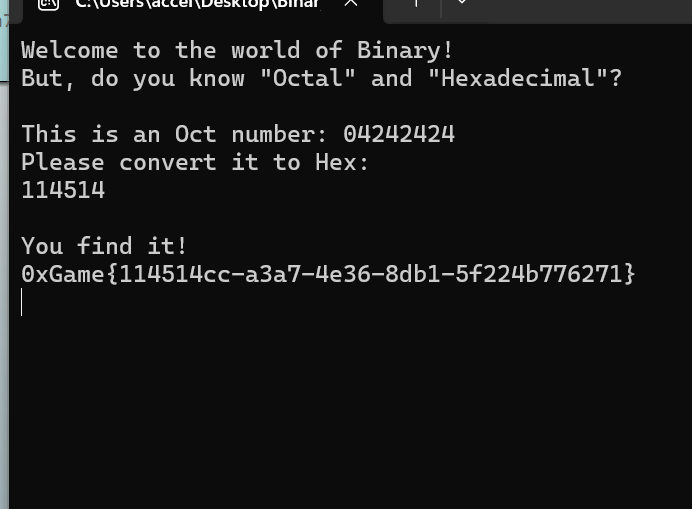Click the closing brace of the flag

click(x=629, y=274)
